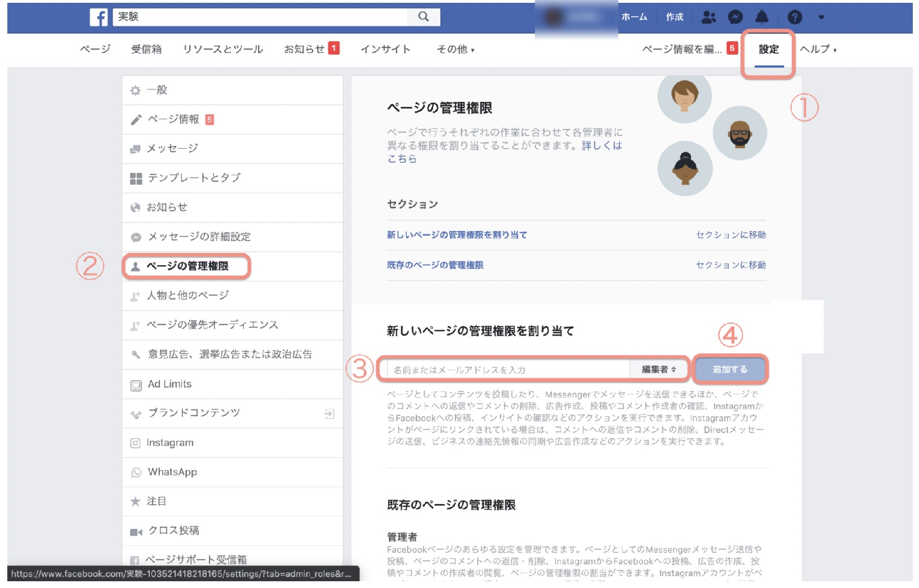The image size is (919, 588).
Task: Click the 追加する button
Action: click(730, 369)
